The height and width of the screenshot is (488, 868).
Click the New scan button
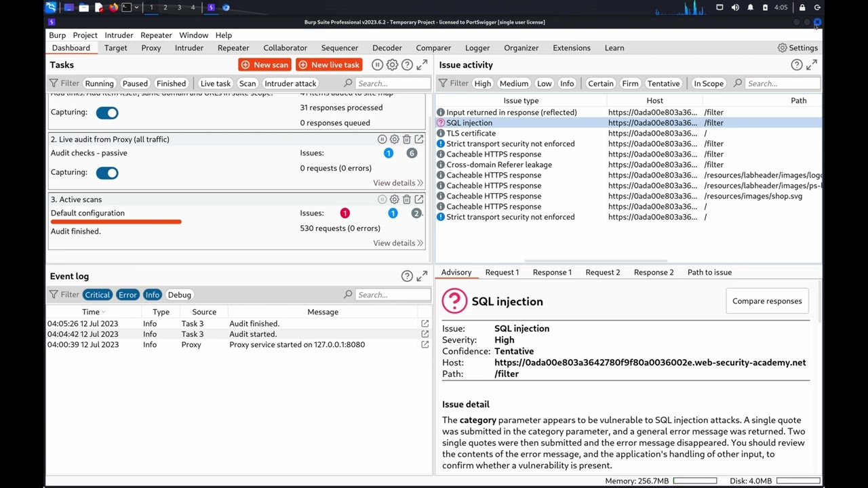coord(264,65)
